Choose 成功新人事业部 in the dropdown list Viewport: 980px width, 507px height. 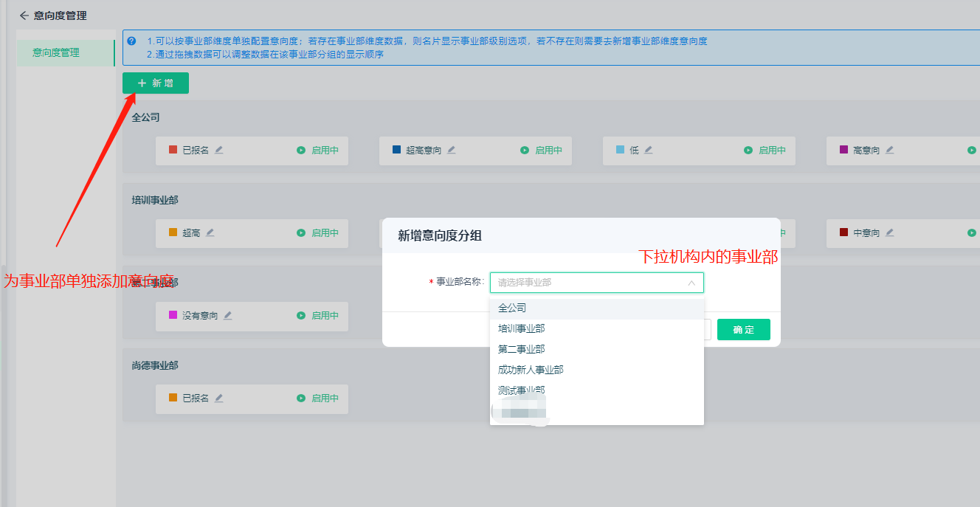(x=531, y=370)
